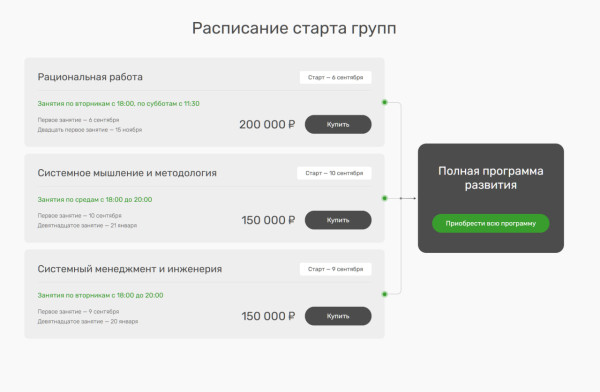Image resolution: width=600 pixels, height=392 pixels.
Task: Click Первое занятие – 10 сентября line
Action: 80,216
